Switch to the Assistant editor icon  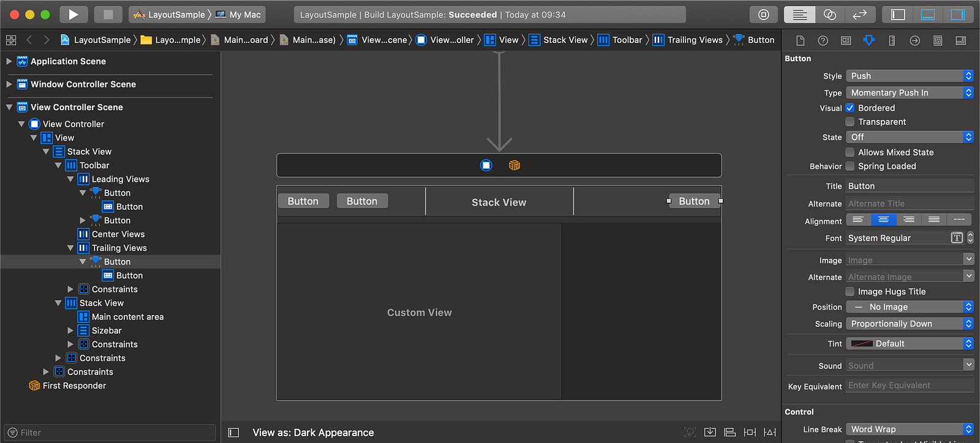tap(830, 15)
